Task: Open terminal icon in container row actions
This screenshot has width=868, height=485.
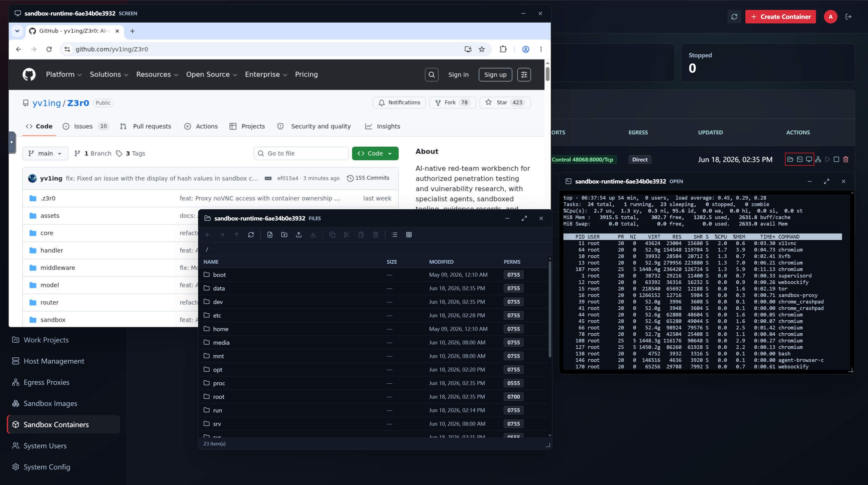Action: click(x=800, y=160)
